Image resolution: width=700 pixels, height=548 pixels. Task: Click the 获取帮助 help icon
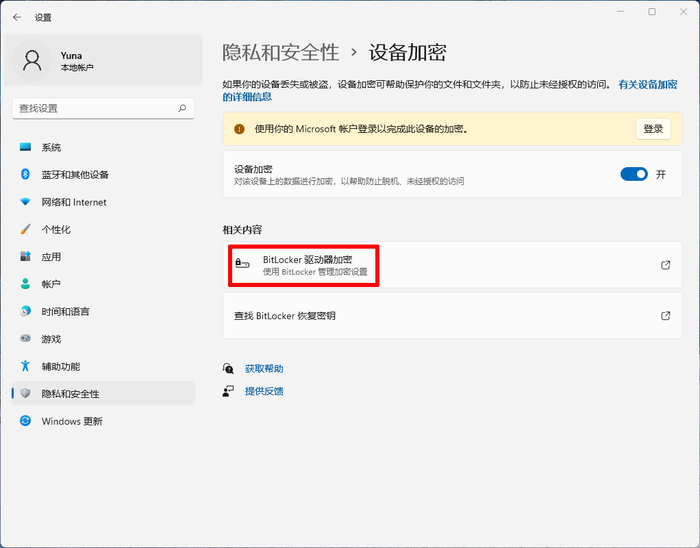pyautogui.click(x=228, y=369)
